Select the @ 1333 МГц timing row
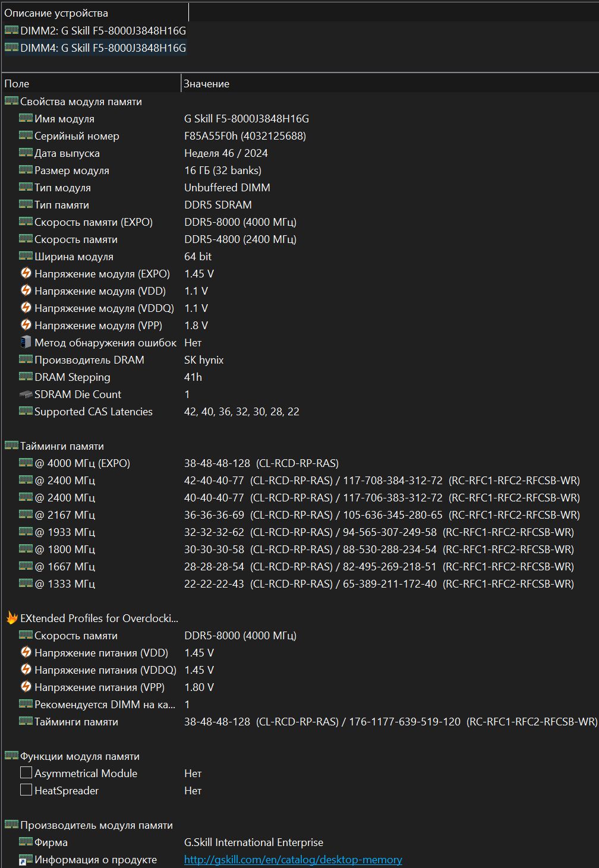The image size is (599, 868). [299, 584]
